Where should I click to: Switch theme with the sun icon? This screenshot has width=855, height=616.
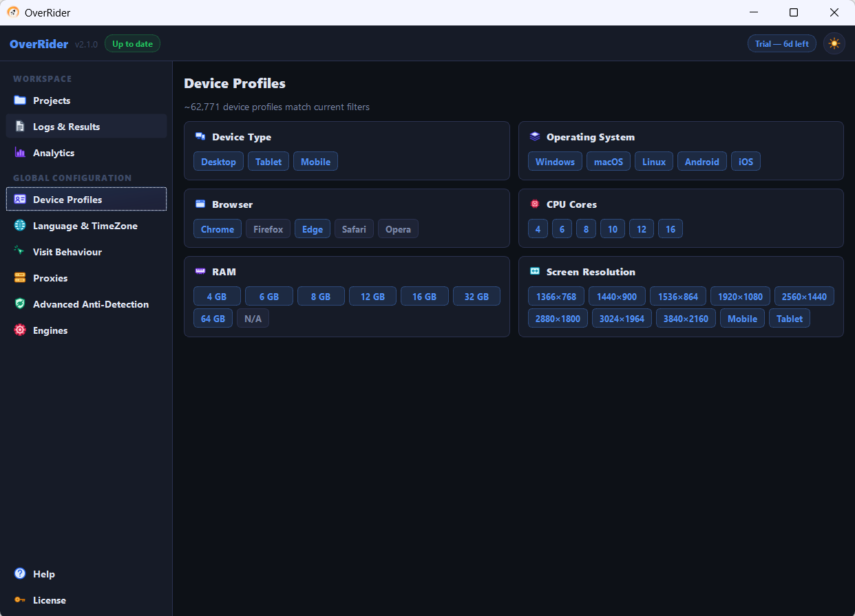click(834, 43)
